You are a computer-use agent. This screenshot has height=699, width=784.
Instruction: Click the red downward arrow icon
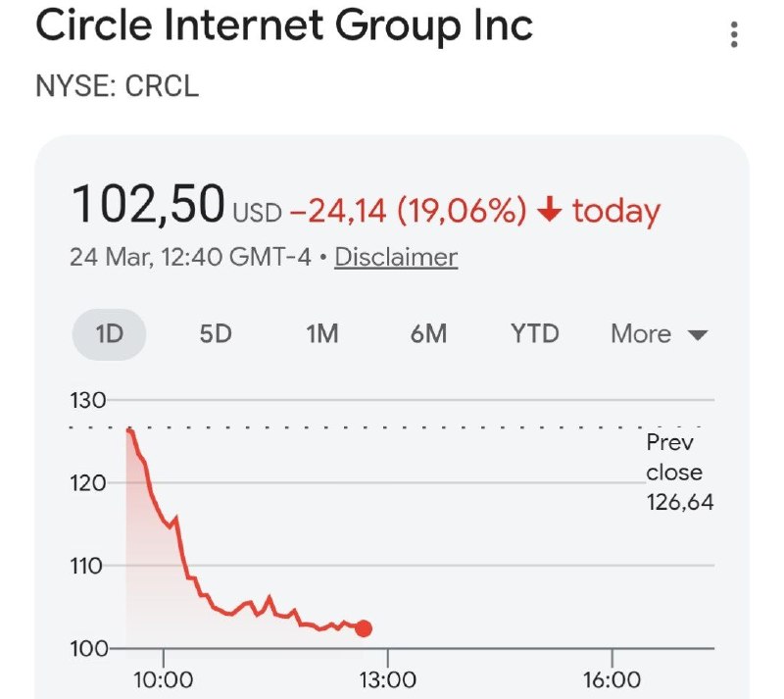point(550,207)
